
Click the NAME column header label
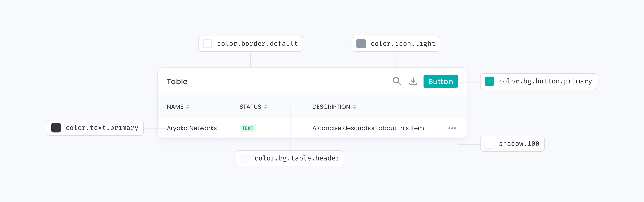click(175, 107)
